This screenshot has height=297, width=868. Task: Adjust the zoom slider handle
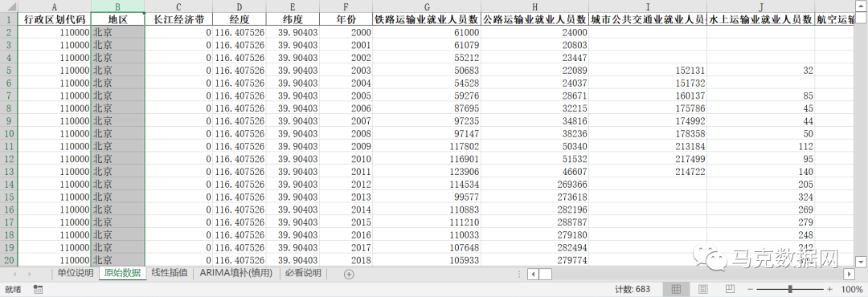point(790,289)
